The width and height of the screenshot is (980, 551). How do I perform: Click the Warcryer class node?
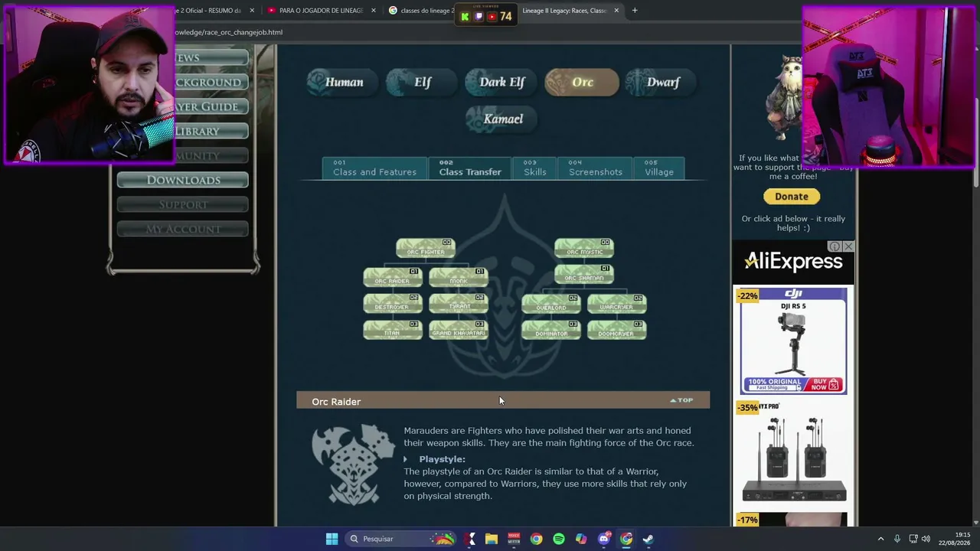(x=617, y=304)
